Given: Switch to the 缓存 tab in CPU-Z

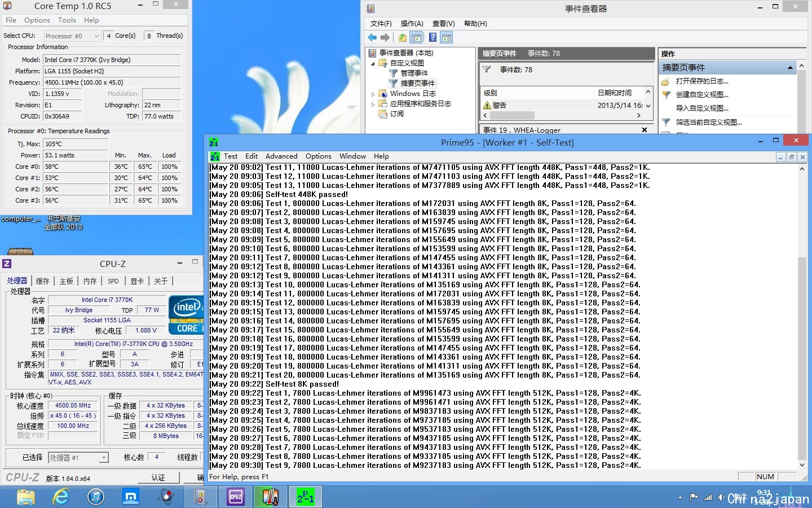Looking at the screenshot, I should [42, 281].
